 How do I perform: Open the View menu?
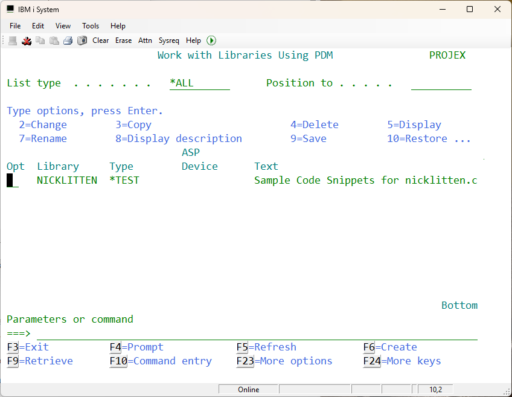(63, 26)
